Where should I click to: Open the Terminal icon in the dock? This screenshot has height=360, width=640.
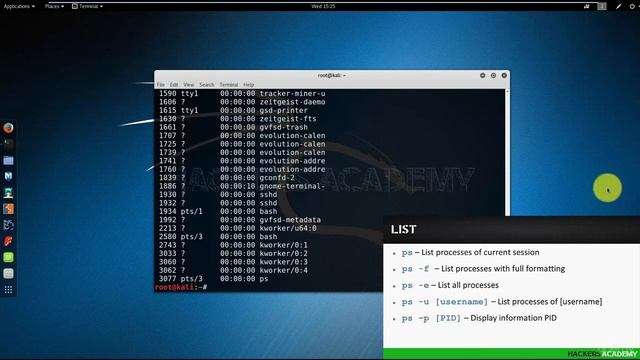point(8,144)
